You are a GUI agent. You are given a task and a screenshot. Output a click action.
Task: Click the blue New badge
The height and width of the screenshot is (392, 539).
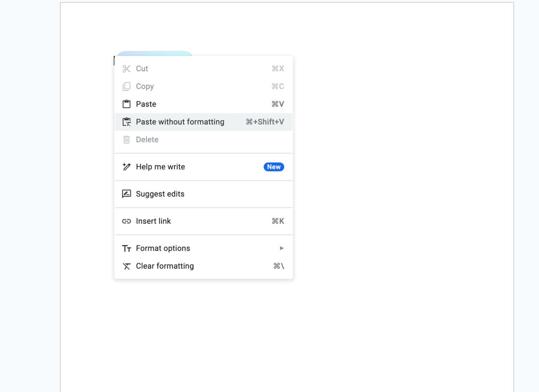274,167
